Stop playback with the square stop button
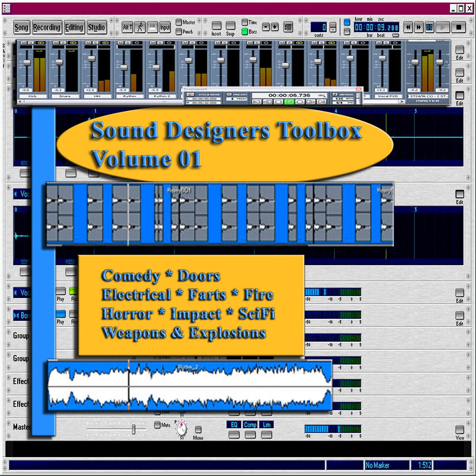This screenshot has height=476, width=476. click(459, 27)
